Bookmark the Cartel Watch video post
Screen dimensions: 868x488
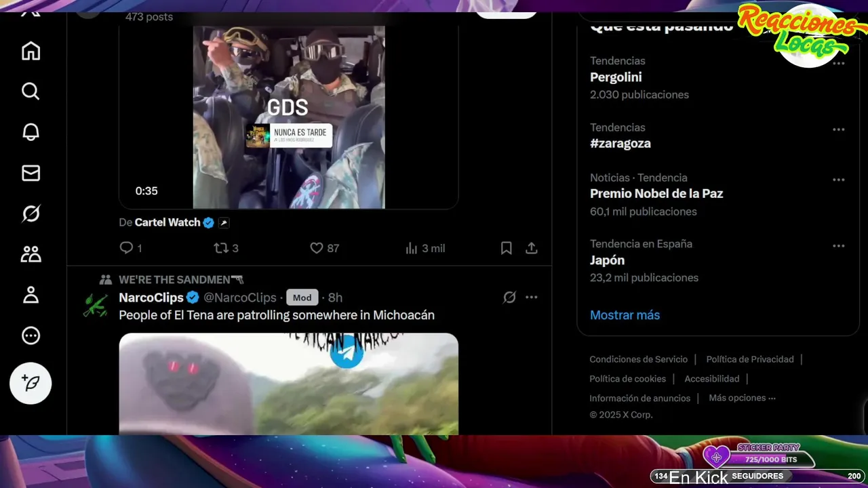pos(506,248)
